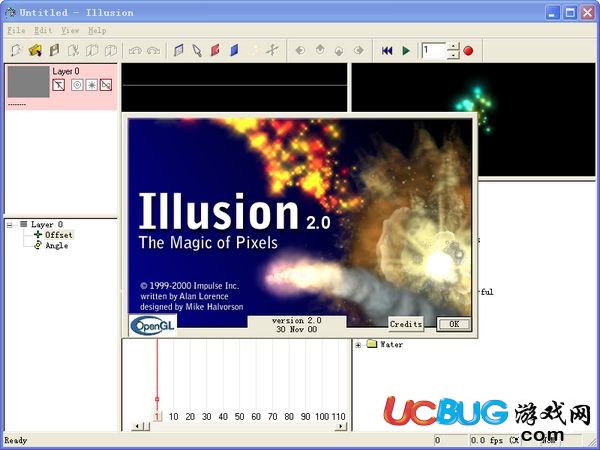Open the File menu
Viewport: 600px width, 450px height.
[16, 31]
